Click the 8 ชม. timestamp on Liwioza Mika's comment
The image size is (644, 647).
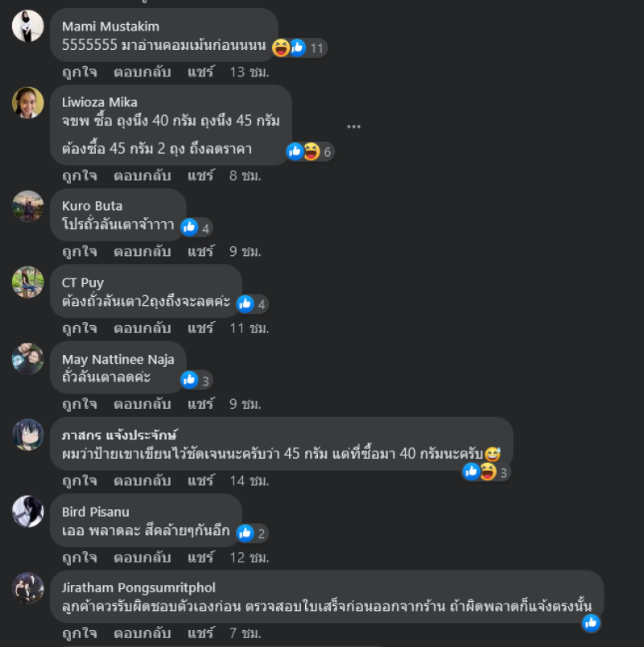[x=246, y=175]
